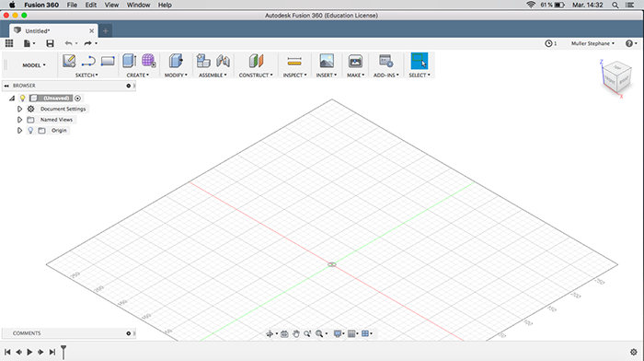Open the MODEL workspace dropdown
The width and height of the screenshot is (644, 361).
tap(34, 65)
